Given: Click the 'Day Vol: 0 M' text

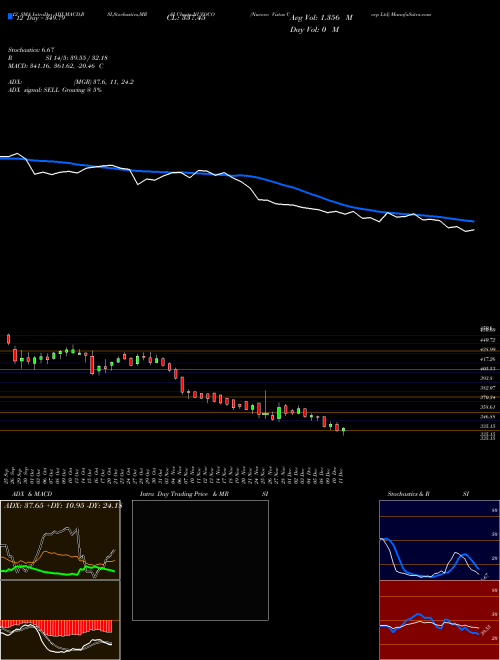Looking at the screenshot, I should (314, 30).
